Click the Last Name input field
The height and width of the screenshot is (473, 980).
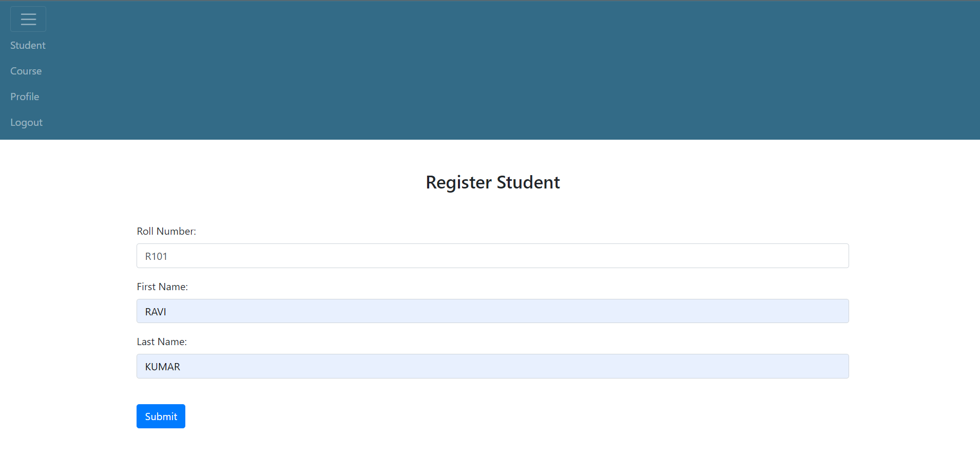point(492,366)
